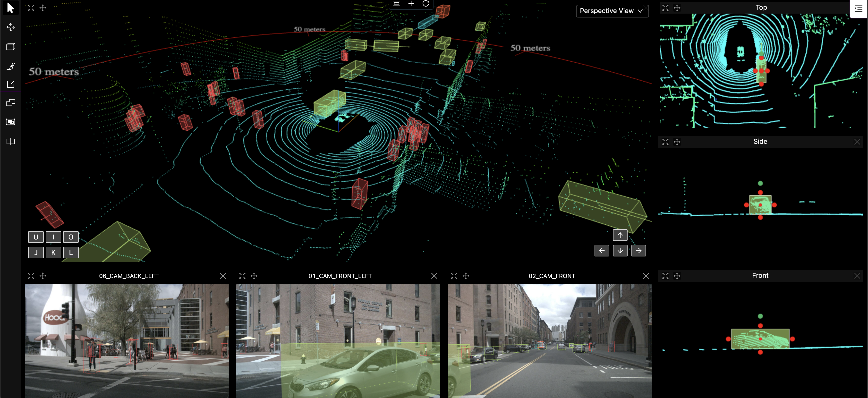This screenshot has height=398, width=868.
Task: Click pan icon for 02_CAM_FRONT
Action: coord(466,276)
